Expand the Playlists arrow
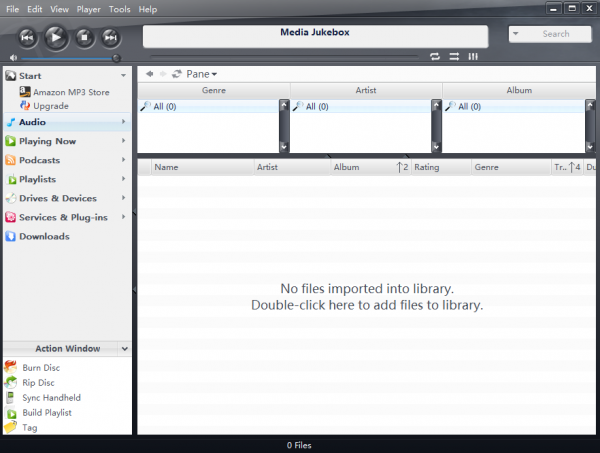Screen dimensions: 600x453 click(123, 179)
